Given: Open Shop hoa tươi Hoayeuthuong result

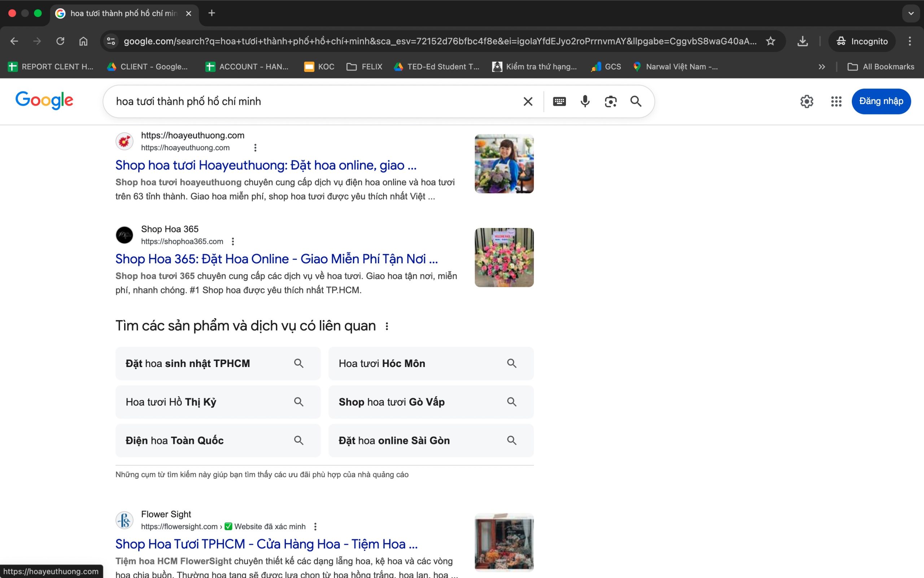Looking at the screenshot, I should pyautogui.click(x=266, y=165).
